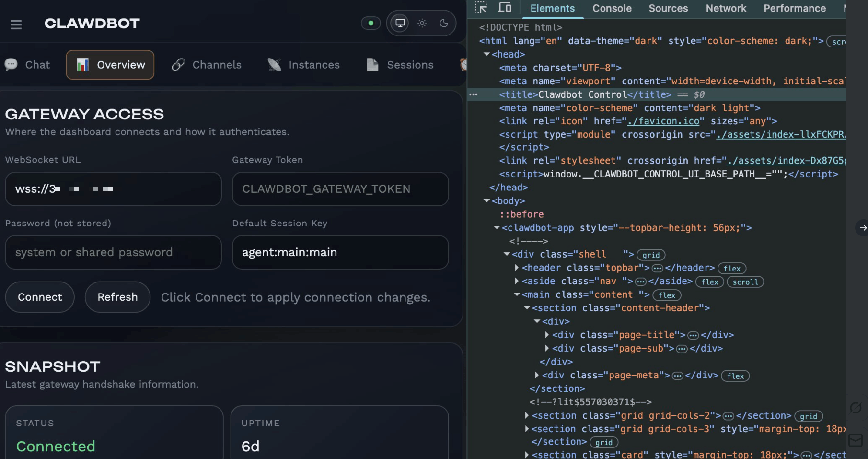Screen dimensions: 868x459
Task: Click grid badge next to shell div
Action: pyautogui.click(x=651, y=255)
